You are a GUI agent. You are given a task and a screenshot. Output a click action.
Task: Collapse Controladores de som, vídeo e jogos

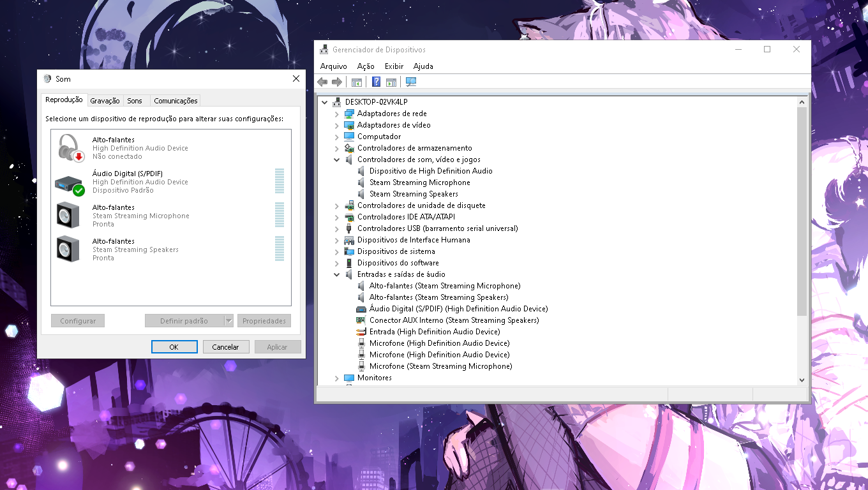click(336, 160)
